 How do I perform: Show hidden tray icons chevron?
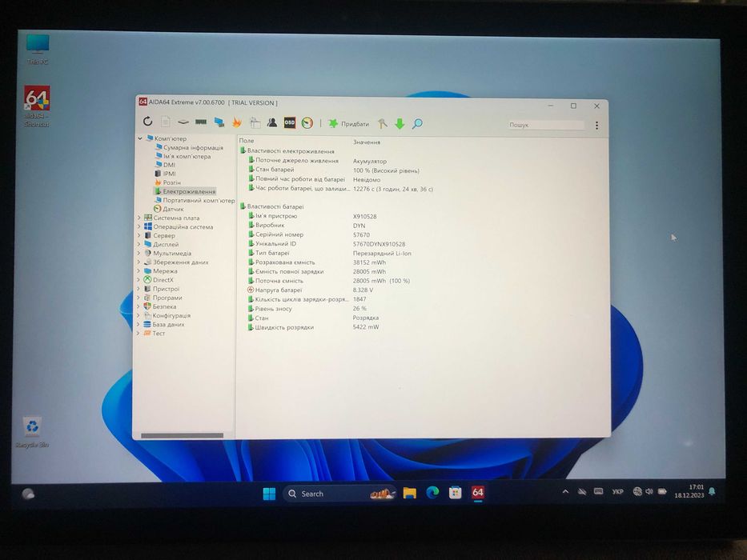[x=565, y=491]
